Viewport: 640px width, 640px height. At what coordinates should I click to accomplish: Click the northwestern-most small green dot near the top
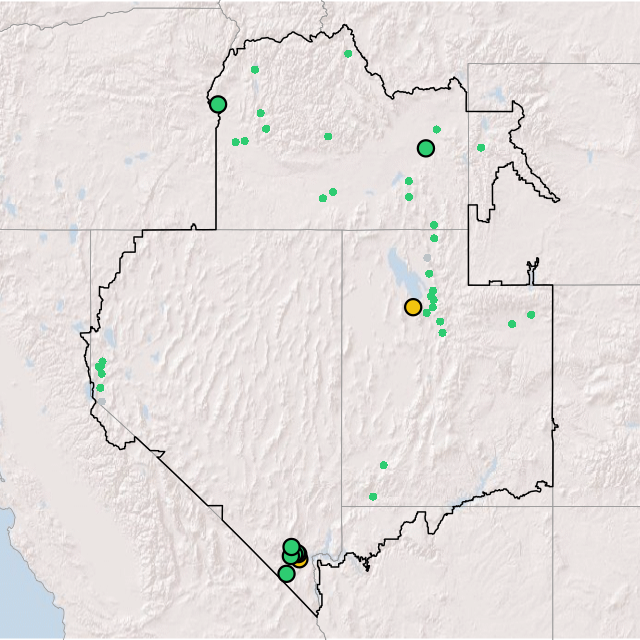pyautogui.click(x=255, y=70)
